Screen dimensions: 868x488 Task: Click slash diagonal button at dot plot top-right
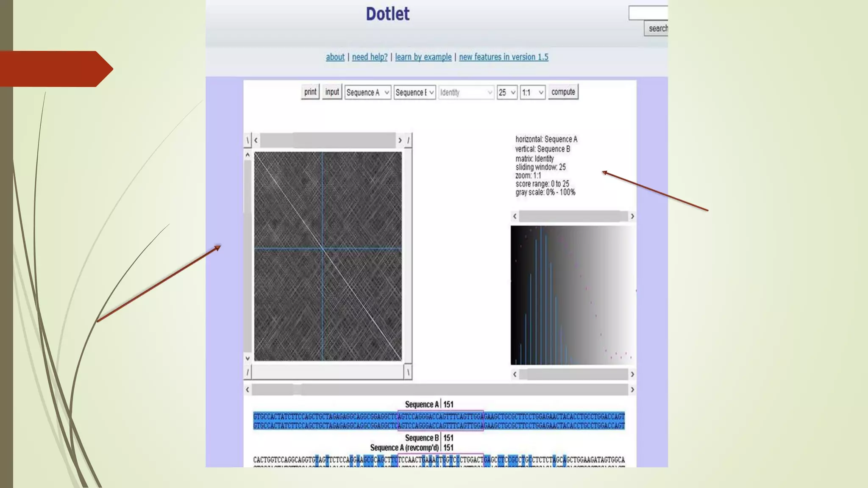point(408,140)
